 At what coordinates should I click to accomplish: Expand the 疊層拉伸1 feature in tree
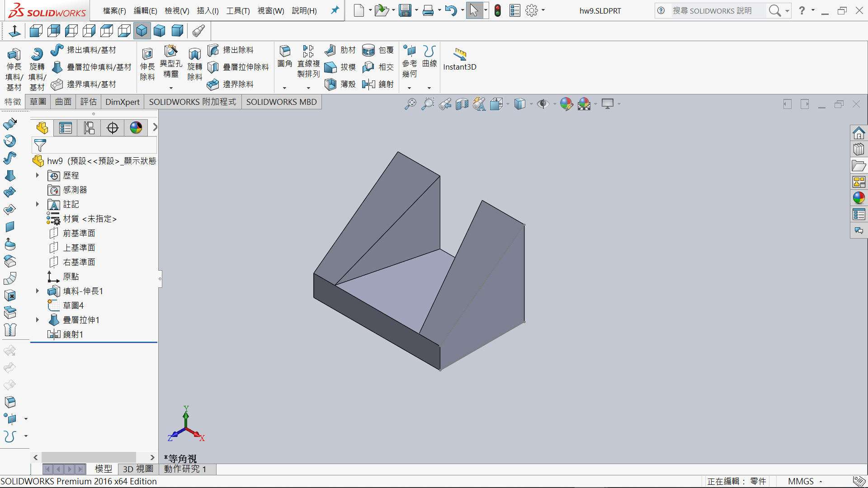(38, 320)
